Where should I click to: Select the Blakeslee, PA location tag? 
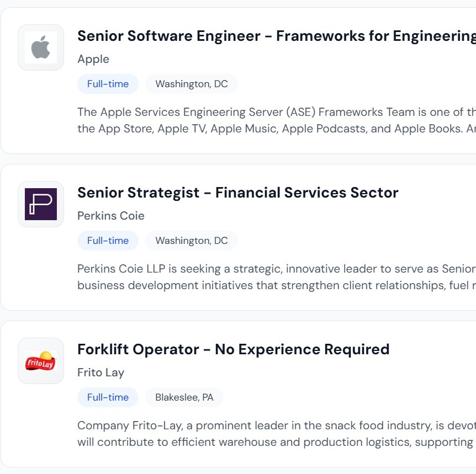[184, 397]
